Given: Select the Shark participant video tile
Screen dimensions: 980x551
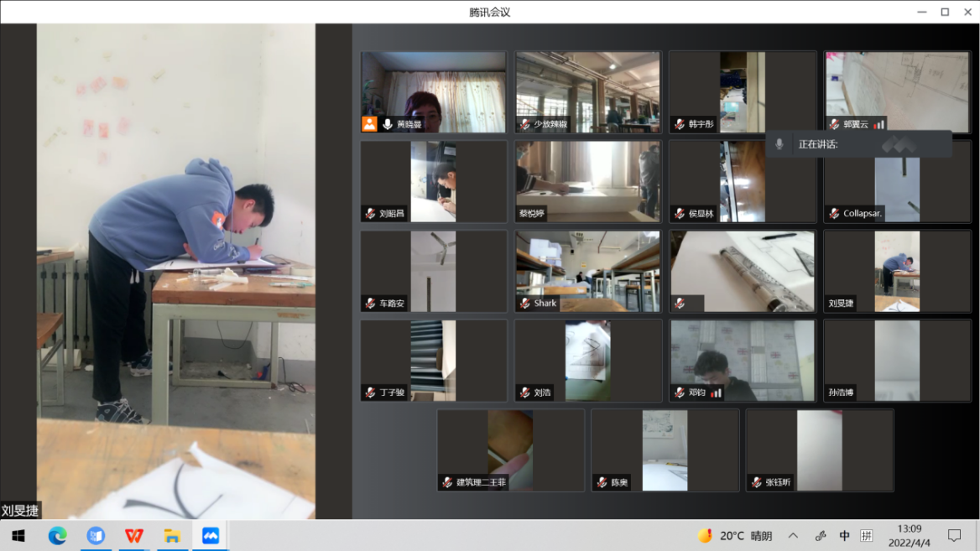Looking at the screenshot, I should [x=588, y=271].
